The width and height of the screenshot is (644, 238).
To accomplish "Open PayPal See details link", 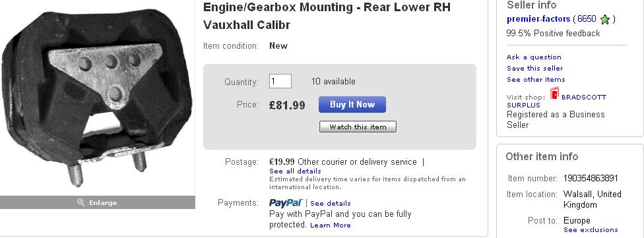I will tap(330, 203).
